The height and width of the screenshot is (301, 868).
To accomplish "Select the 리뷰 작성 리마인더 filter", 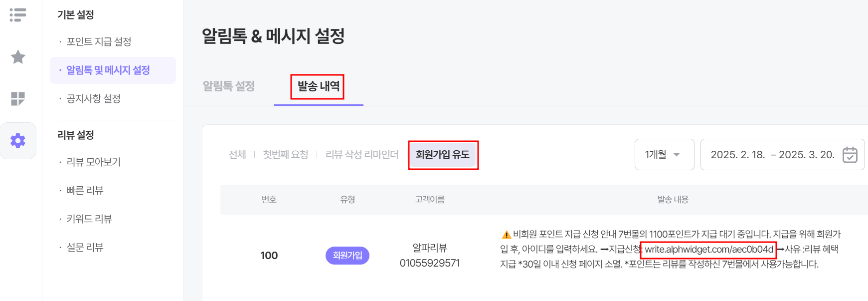I will (362, 155).
